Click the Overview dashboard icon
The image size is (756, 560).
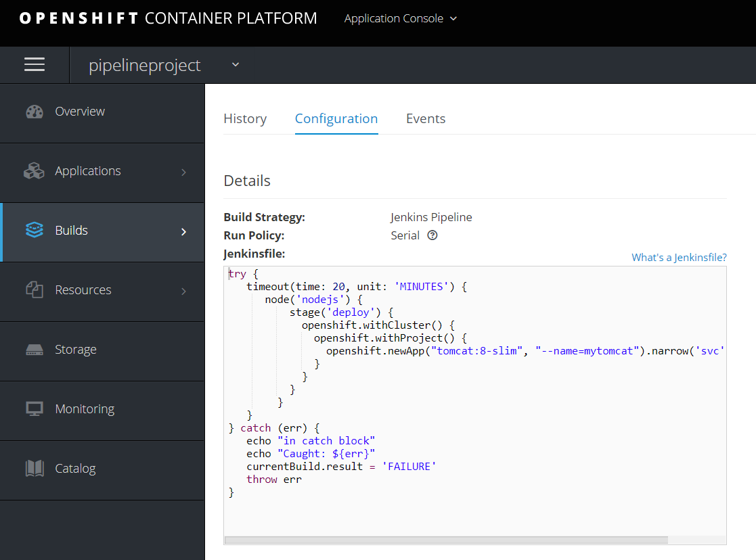pyautogui.click(x=35, y=112)
